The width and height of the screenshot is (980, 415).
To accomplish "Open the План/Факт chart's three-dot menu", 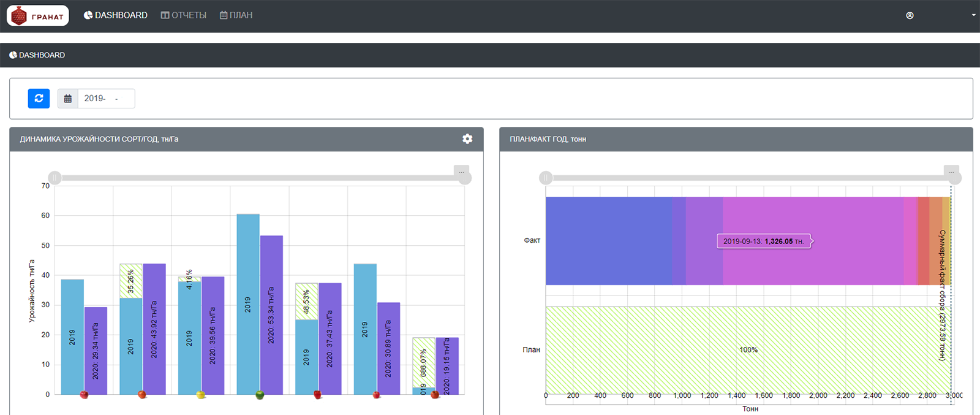I will coord(951,172).
